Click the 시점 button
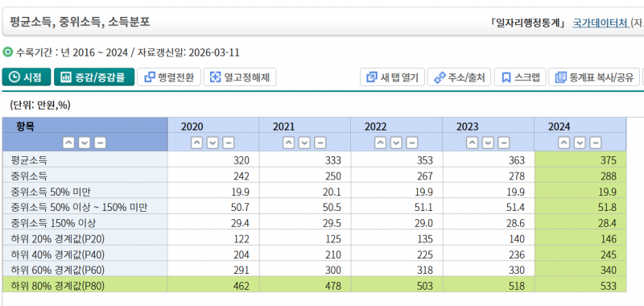The height and width of the screenshot is (306, 644). [27, 77]
